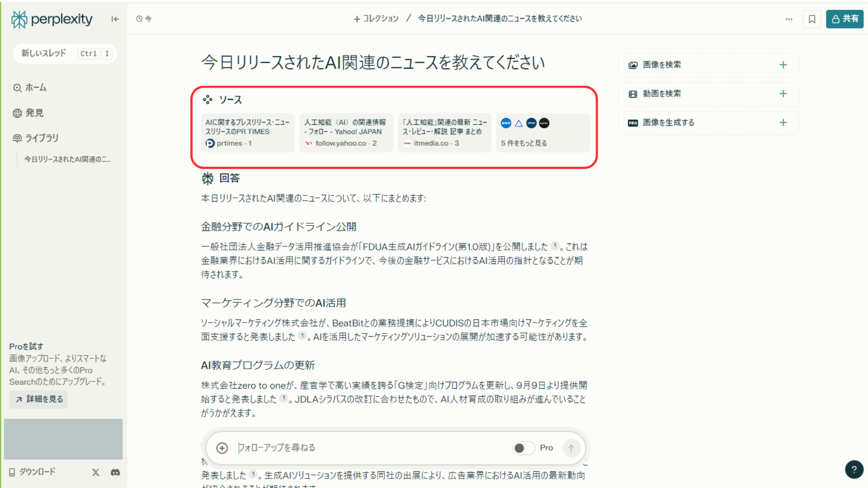The height and width of the screenshot is (488, 868).
Task: Open the follow.yahoo.co source card
Action: pos(346,133)
